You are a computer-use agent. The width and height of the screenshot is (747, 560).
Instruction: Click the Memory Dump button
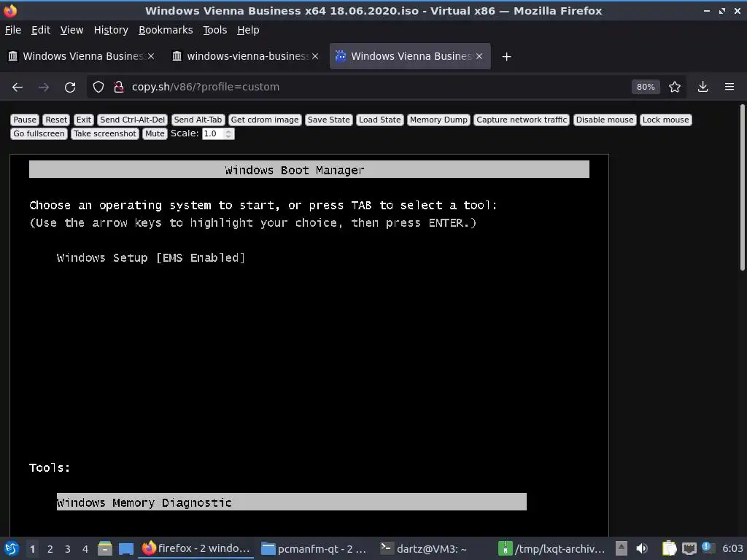438,120
